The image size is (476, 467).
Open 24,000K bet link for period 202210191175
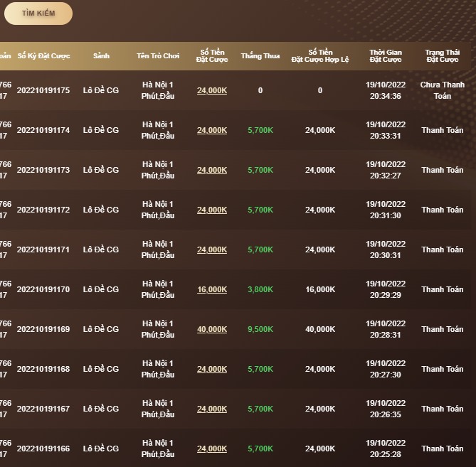[212, 91]
